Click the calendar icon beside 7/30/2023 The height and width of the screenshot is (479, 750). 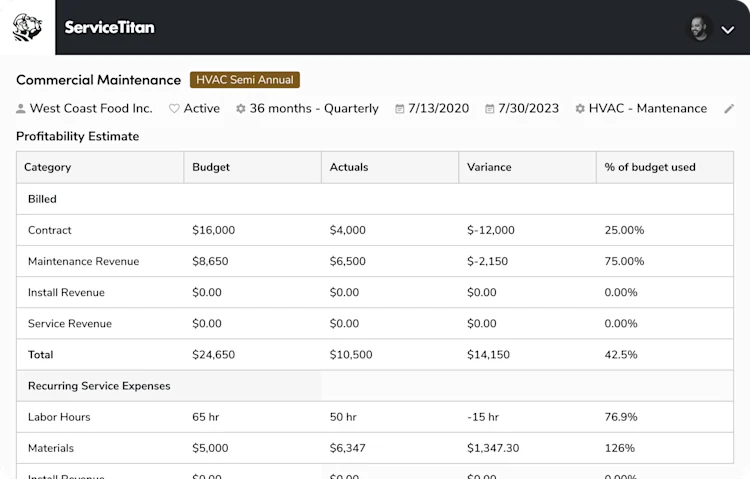489,109
